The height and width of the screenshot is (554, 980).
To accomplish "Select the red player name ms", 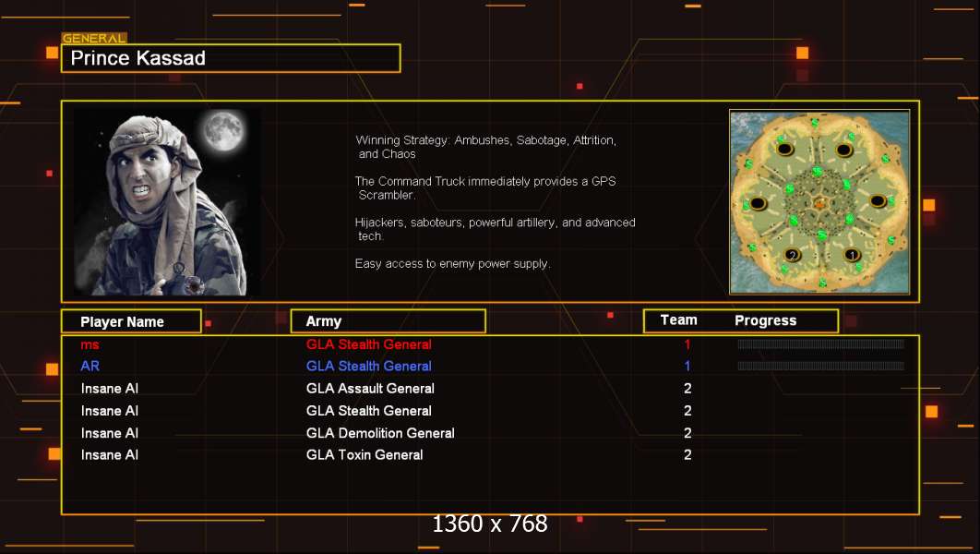I will (x=90, y=345).
